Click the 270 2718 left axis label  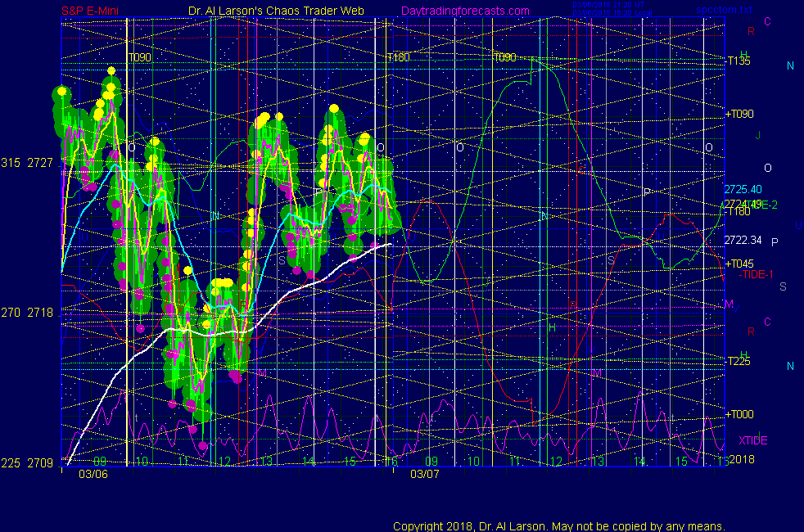(29, 313)
